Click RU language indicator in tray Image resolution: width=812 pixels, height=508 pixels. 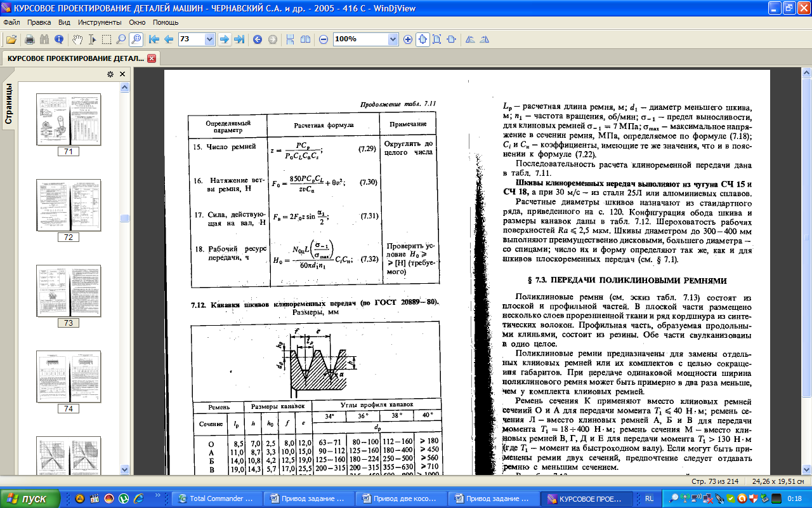click(650, 499)
